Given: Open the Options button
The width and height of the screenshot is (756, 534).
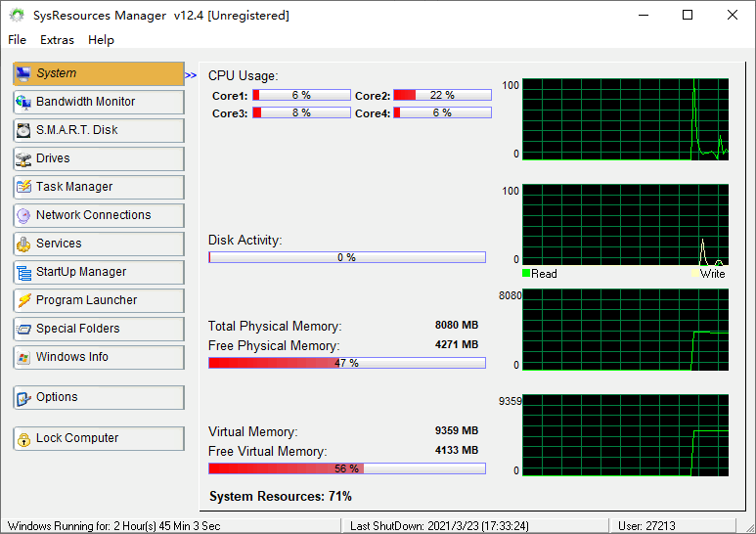Looking at the screenshot, I should click(98, 397).
